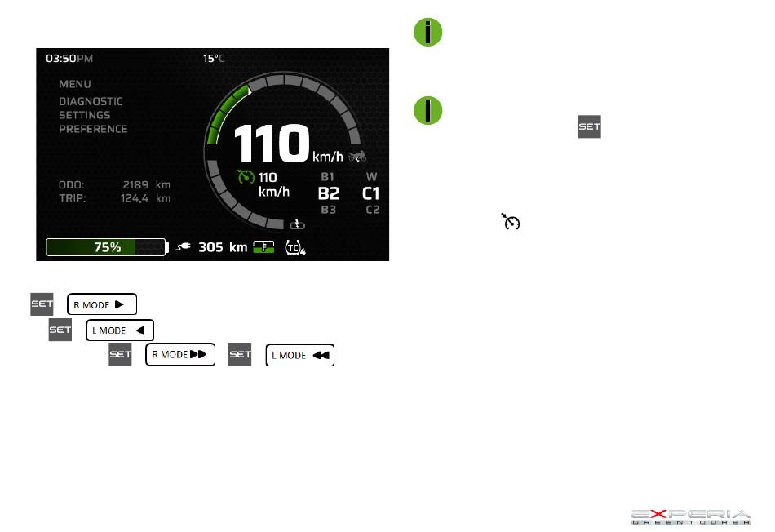This screenshot has width=775, height=532.
Task: Click the green cruise control icon on display
Action: click(x=246, y=176)
